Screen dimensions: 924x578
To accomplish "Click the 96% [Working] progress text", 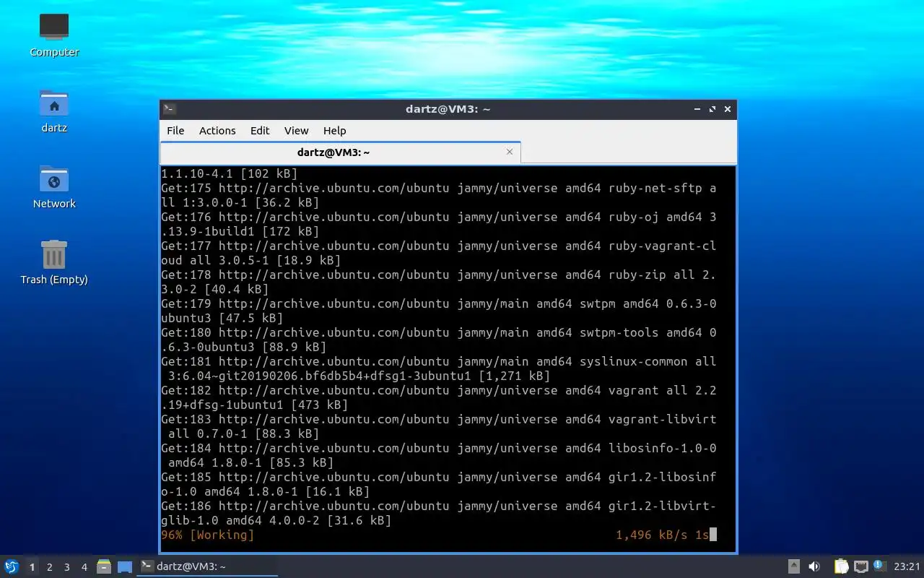I will tap(207, 535).
